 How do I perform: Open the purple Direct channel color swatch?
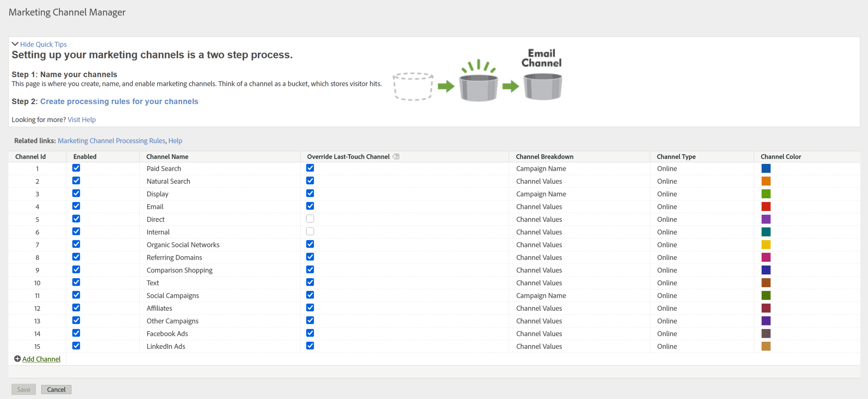766,219
